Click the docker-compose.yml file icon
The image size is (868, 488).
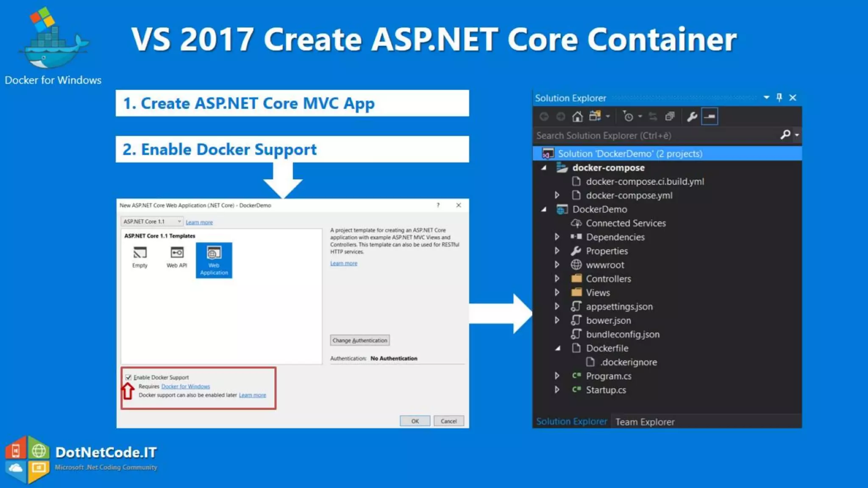576,195
